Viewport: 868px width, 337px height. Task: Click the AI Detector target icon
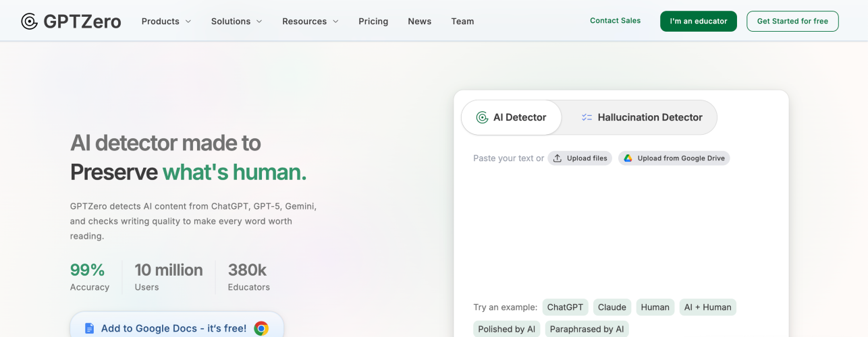(x=482, y=117)
